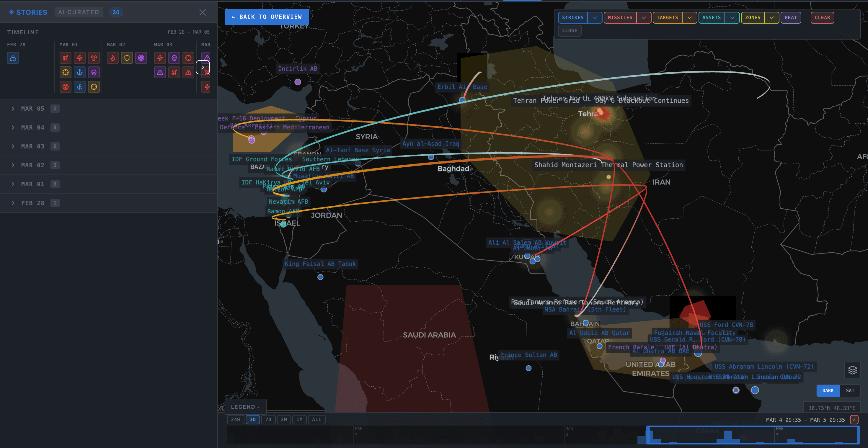The image size is (868, 448).
Task: Click the right chevron to scroll the timeline
Action: click(203, 67)
